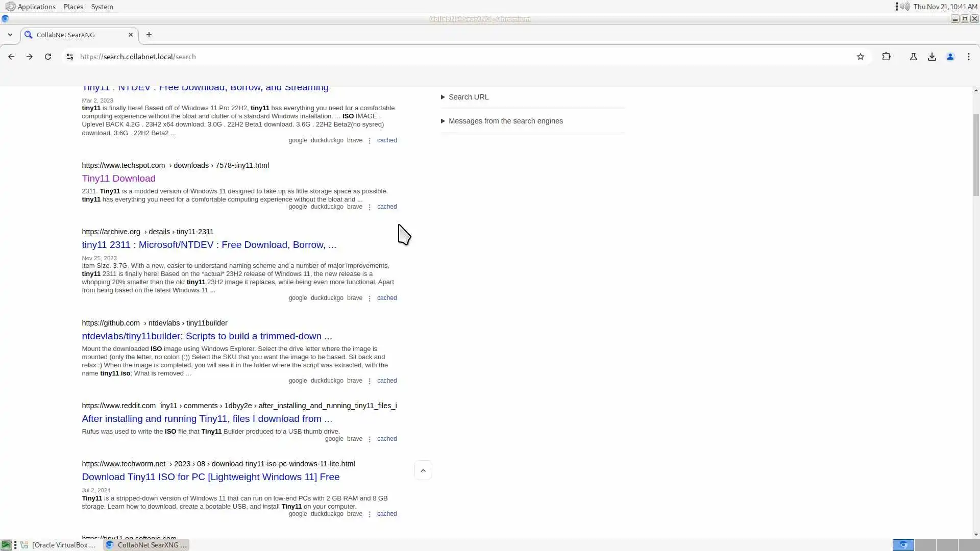Screen dimensions: 980x551
Task: Expand the Search URL section
Action: (x=468, y=97)
